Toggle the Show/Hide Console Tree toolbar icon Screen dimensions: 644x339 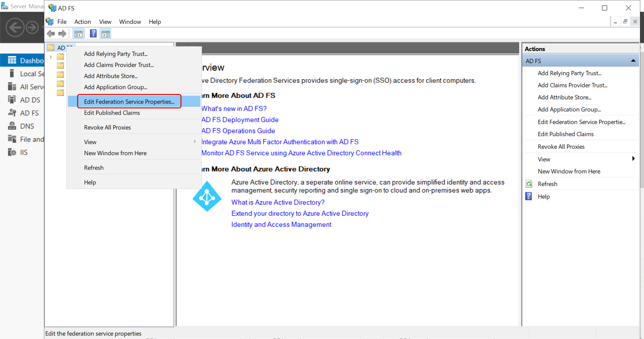(x=78, y=34)
